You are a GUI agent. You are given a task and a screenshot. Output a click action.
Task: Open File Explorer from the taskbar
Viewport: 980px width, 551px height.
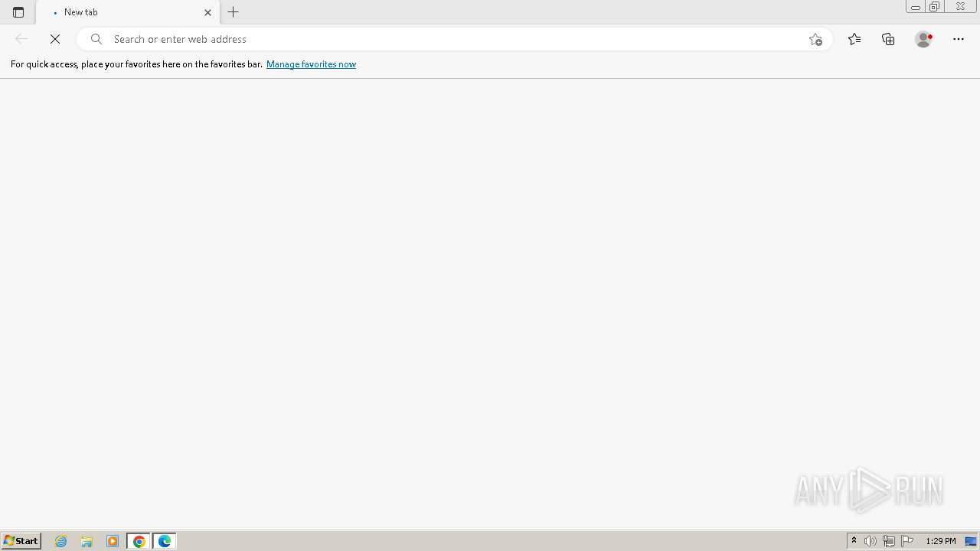click(x=87, y=541)
